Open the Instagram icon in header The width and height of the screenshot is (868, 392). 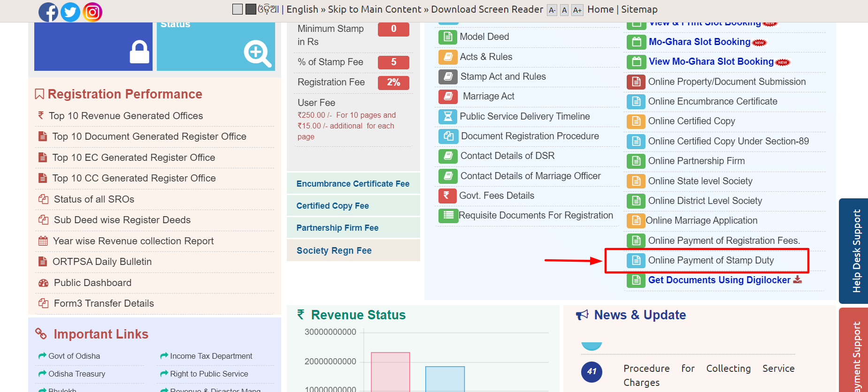[92, 12]
